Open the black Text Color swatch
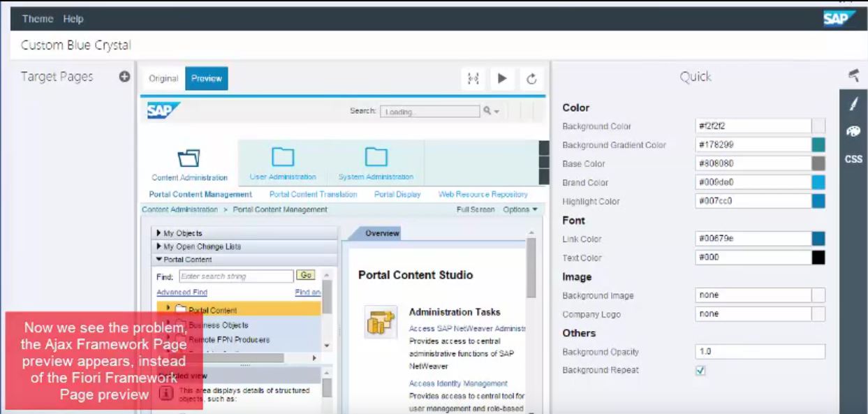The width and height of the screenshot is (868, 414). pyautogui.click(x=818, y=258)
